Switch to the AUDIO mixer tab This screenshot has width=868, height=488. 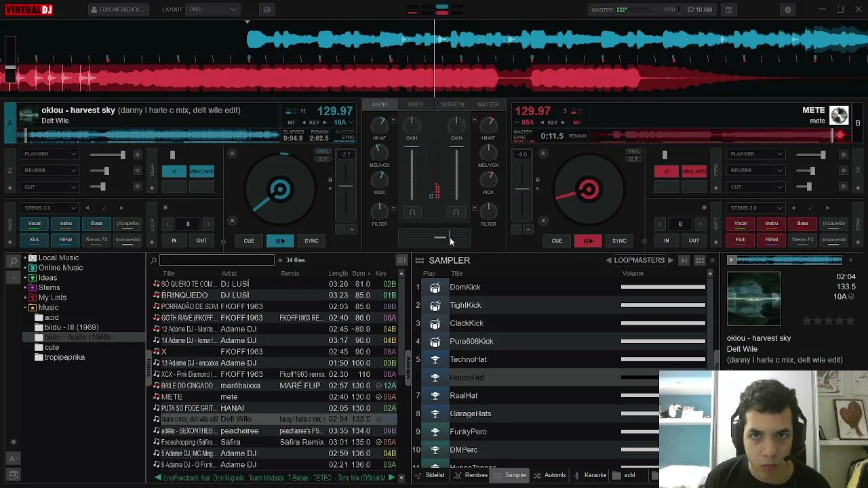(380, 104)
